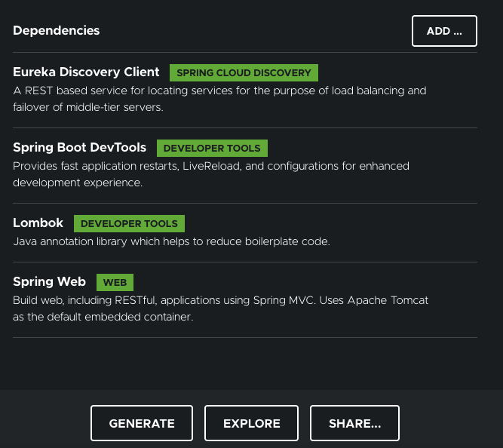Select the Eureka Discovery Client title
Image resolution: width=503 pixels, height=448 pixels.
click(x=86, y=72)
